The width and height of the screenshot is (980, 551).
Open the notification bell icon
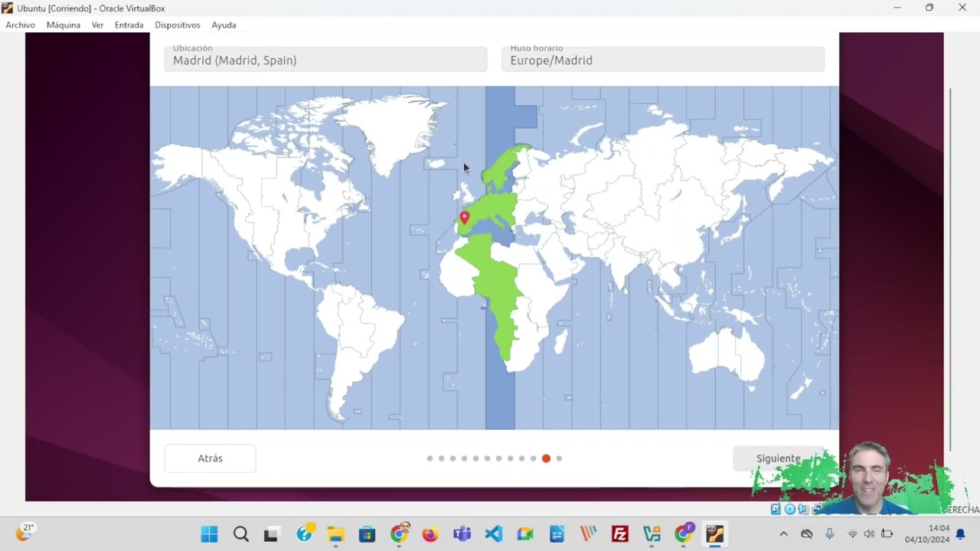tap(960, 533)
